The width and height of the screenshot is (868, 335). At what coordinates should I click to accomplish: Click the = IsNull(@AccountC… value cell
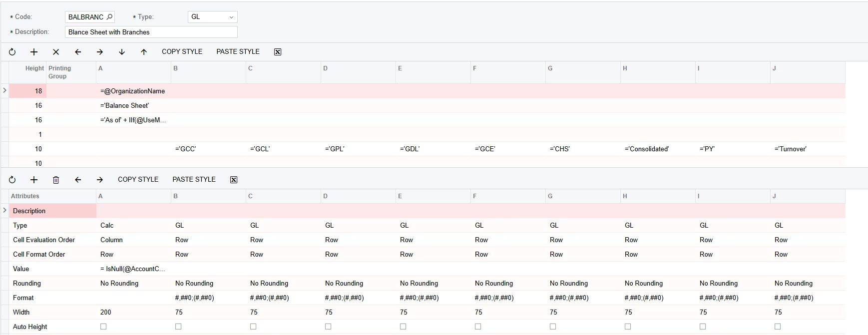133,269
